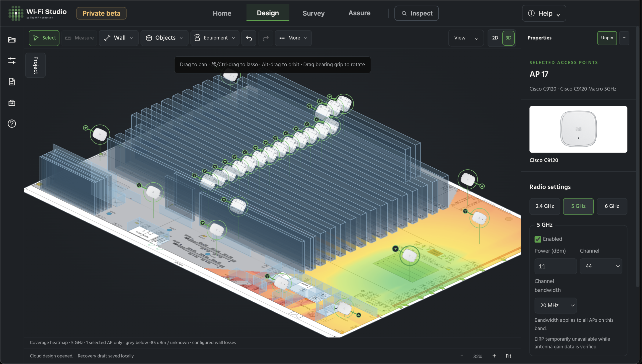Image resolution: width=642 pixels, height=364 pixels.
Task: Toggle the 5 GHz Enabled checkbox
Action: click(x=538, y=239)
